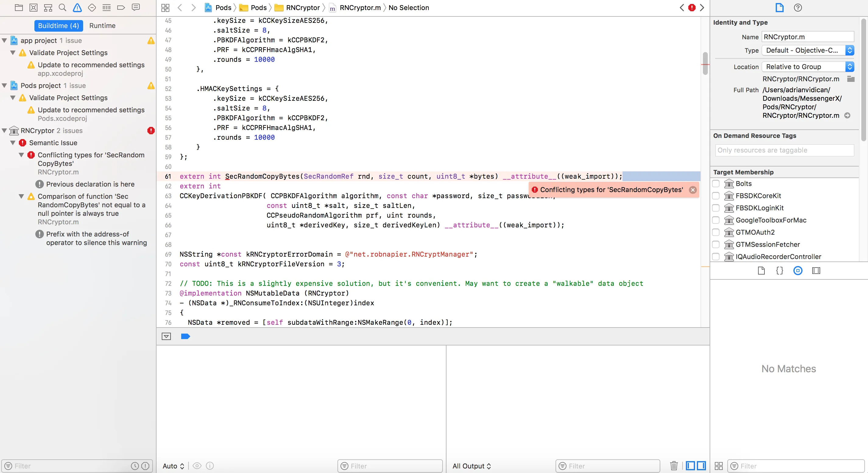This screenshot has height=473, width=868.
Task: Hide the debug area toggle button
Action: (x=166, y=336)
